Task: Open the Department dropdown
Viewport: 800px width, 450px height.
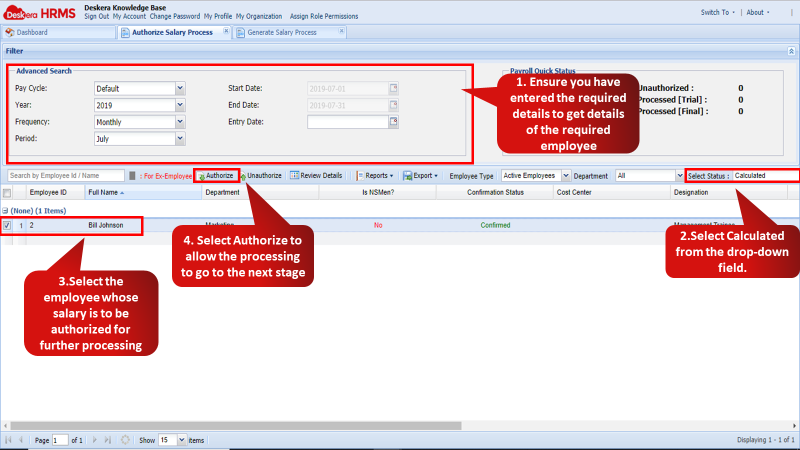Action: [679, 176]
